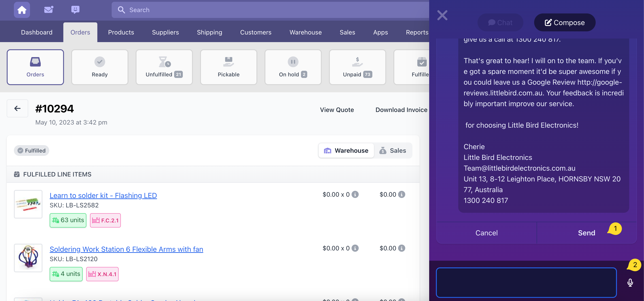The height and width of the screenshot is (301, 644).
Task: Filter by Unfulfilled orders card
Action: [164, 67]
